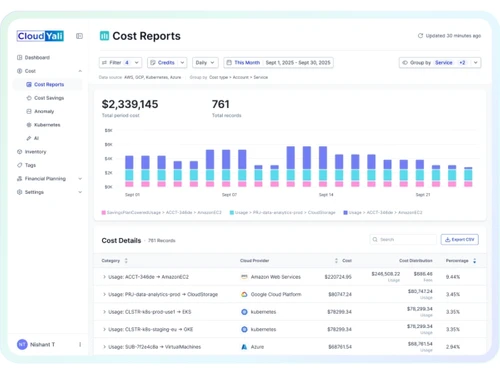Click the $2,339,145 total period cost
The width and height of the screenshot is (500, 375).
[130, 104]
